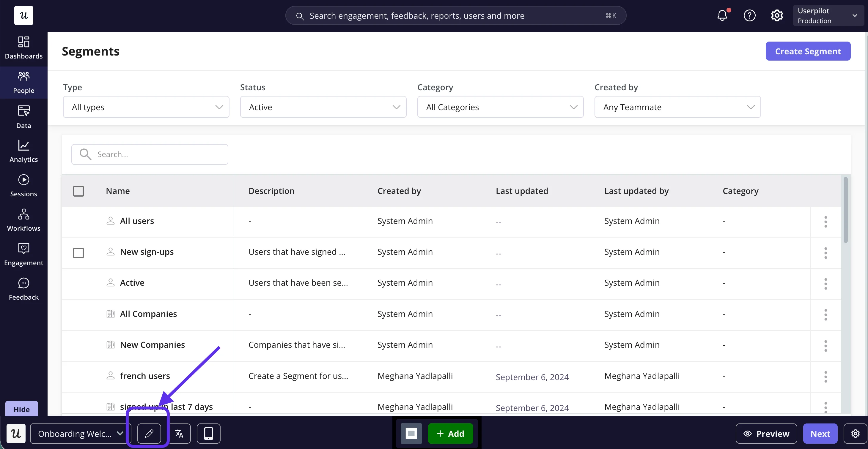
Task: Click the builder bar Userpilot logo
Action: point(16,434)
